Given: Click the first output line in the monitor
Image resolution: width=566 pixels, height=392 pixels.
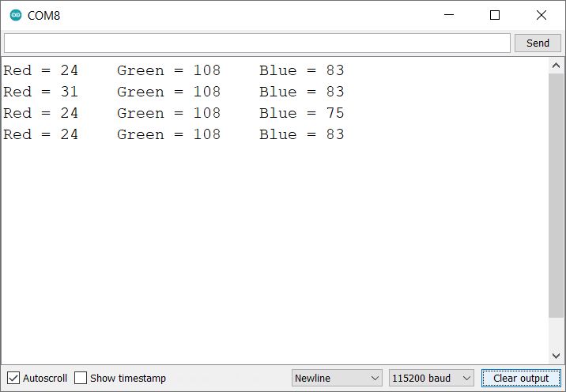Looking at the screenshot, I should pyautogui.click(x=174, y=70).
